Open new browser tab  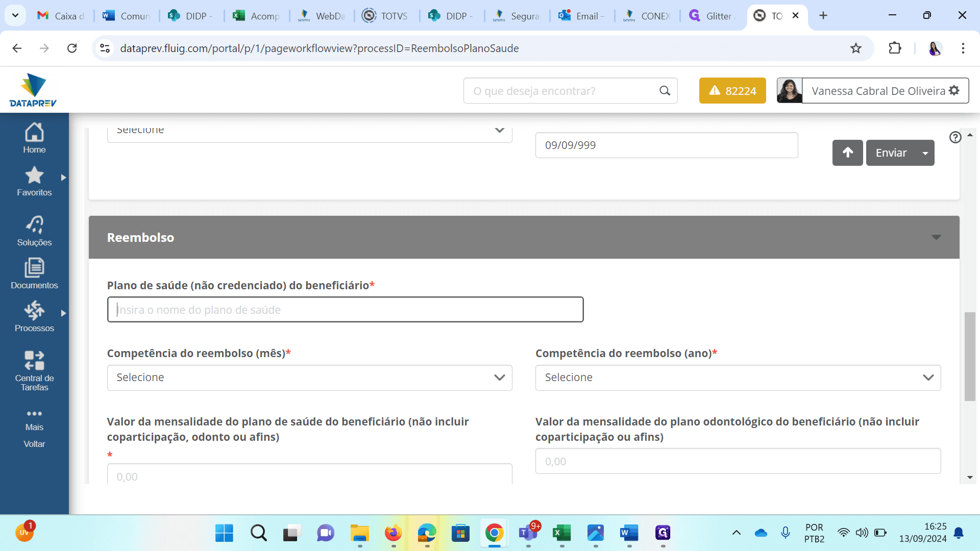click(x=823, y=16)
